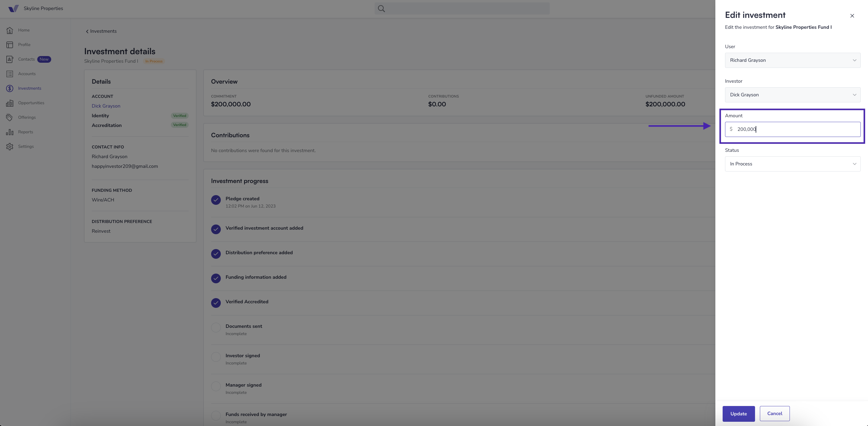868x426 pixels.
Task: Expand the User dropdown showing Richard Grayson
Action: (793, 60)
